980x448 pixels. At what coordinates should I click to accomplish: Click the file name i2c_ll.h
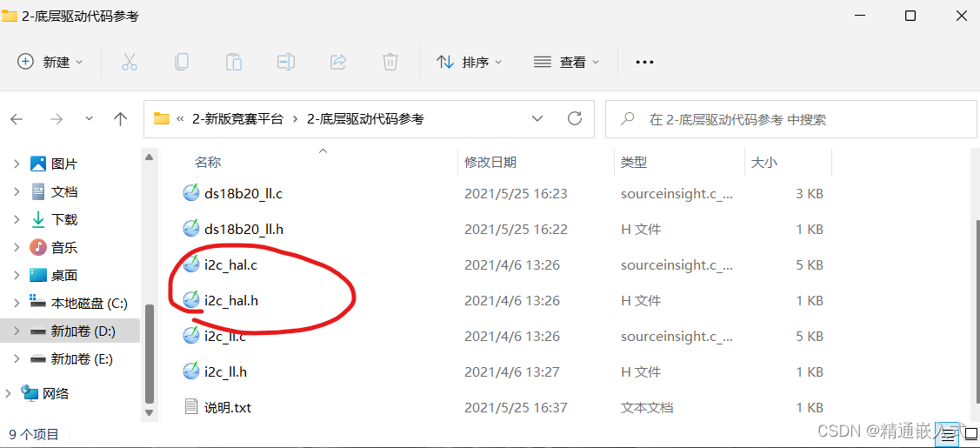pyautogui.click(x=225, y=371)
